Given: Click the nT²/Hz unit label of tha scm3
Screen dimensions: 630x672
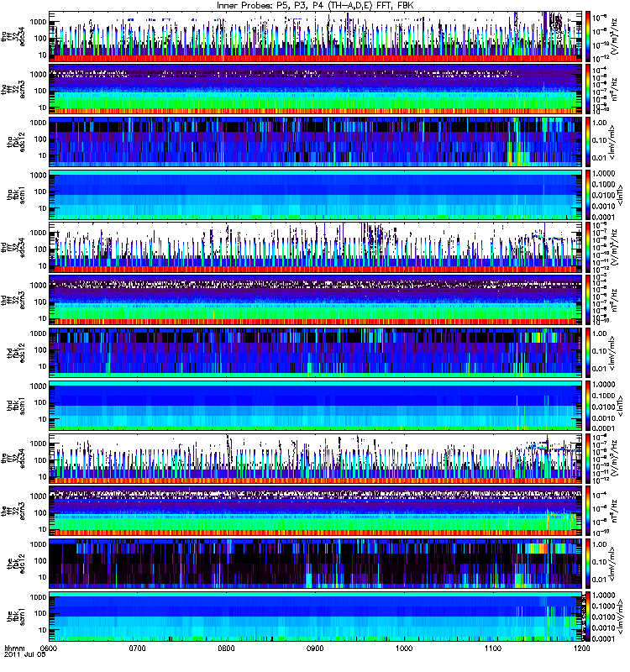Looking at the screenshot, I should (x=614, y=89).
